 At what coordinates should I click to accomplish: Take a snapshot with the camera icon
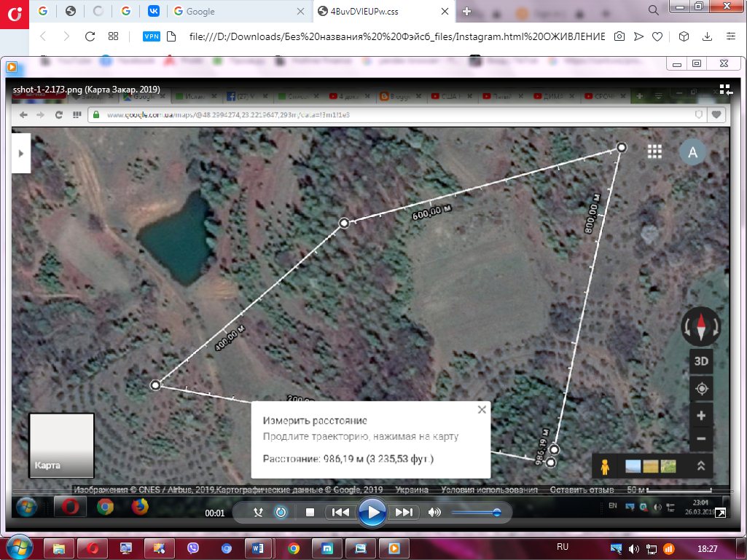click(619, 36)
